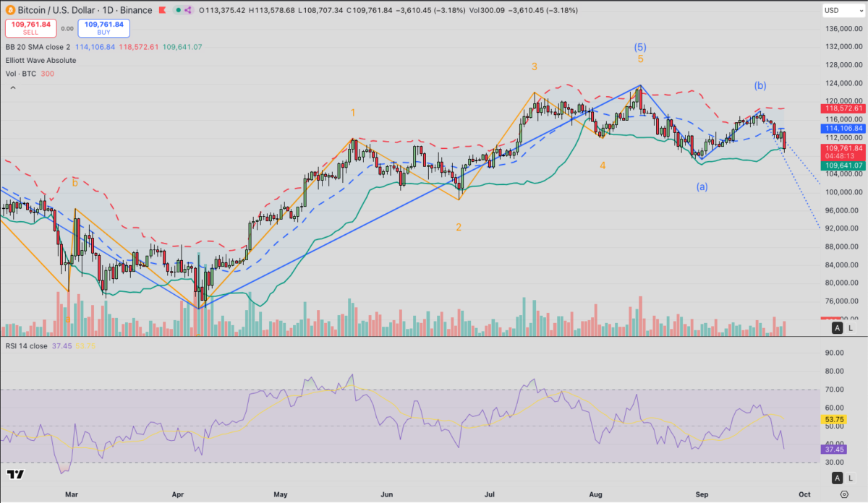The height and width of the screenshot is (503, 868).
Task: Click the orange wave 1 label
Action: pyautogui.click(x=353, y=113)
